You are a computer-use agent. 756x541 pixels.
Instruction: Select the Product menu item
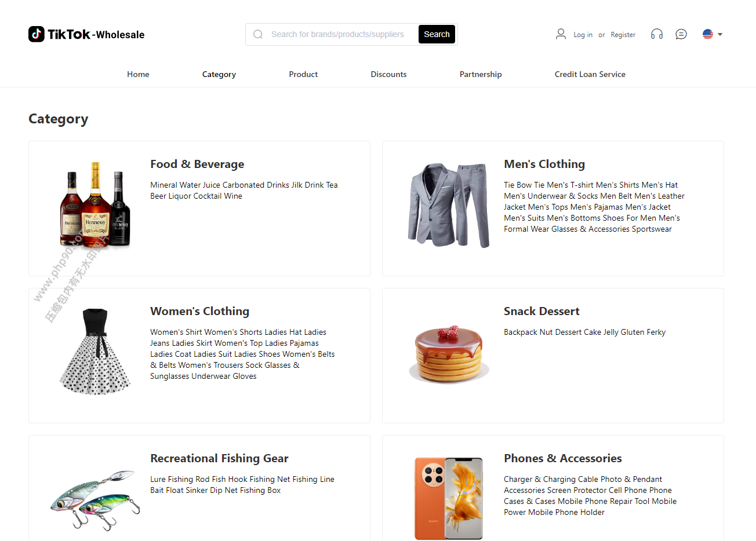point(303,74)
